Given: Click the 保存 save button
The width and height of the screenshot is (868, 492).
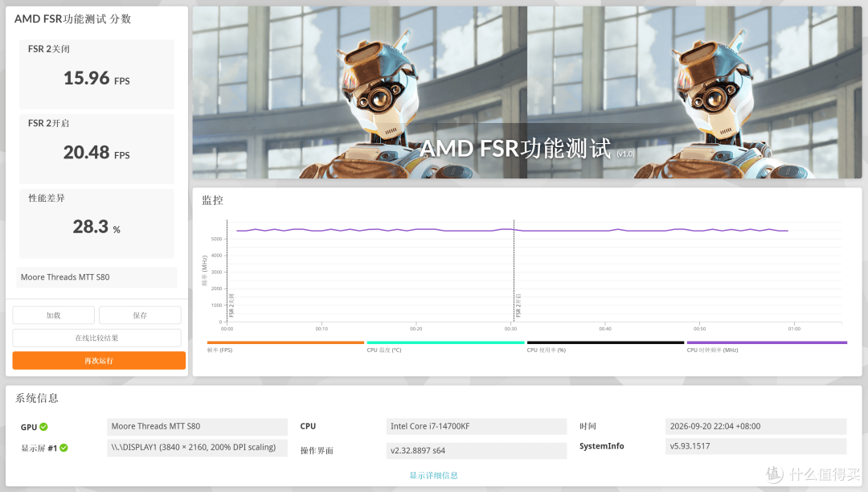Looking at the screenshot, I should [x=140, y=315].
